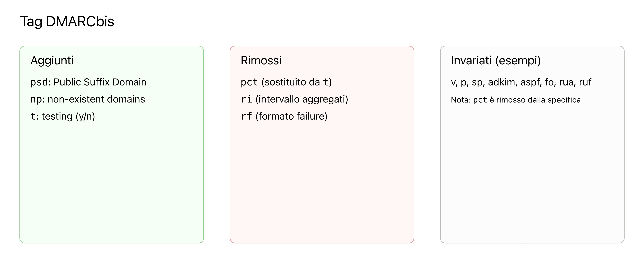Click the 'rf' code tag in Rimossi

[246, 116]
